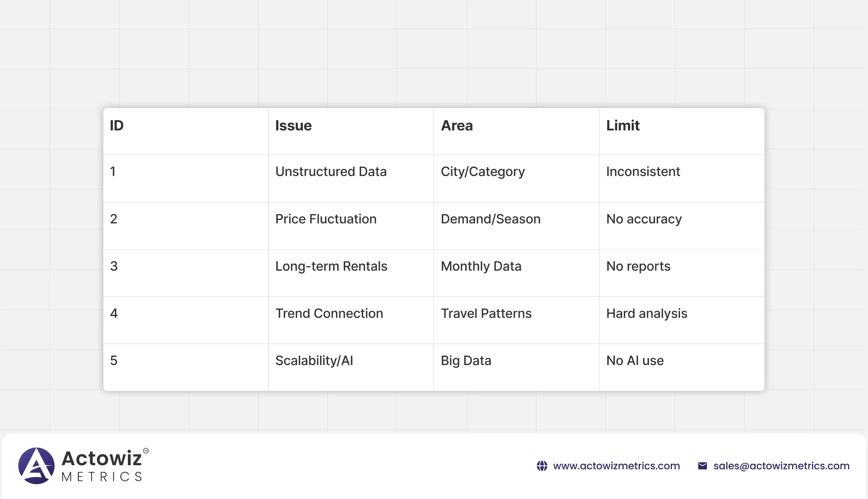
Task: Click the Scalability/AI cell
Action: point(314,361)
